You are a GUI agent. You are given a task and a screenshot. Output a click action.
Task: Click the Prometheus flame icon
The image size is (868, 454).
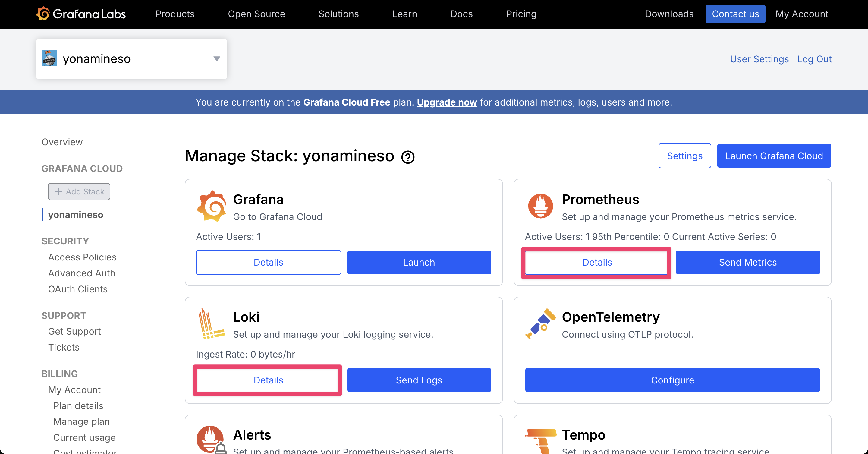[540, 206]
